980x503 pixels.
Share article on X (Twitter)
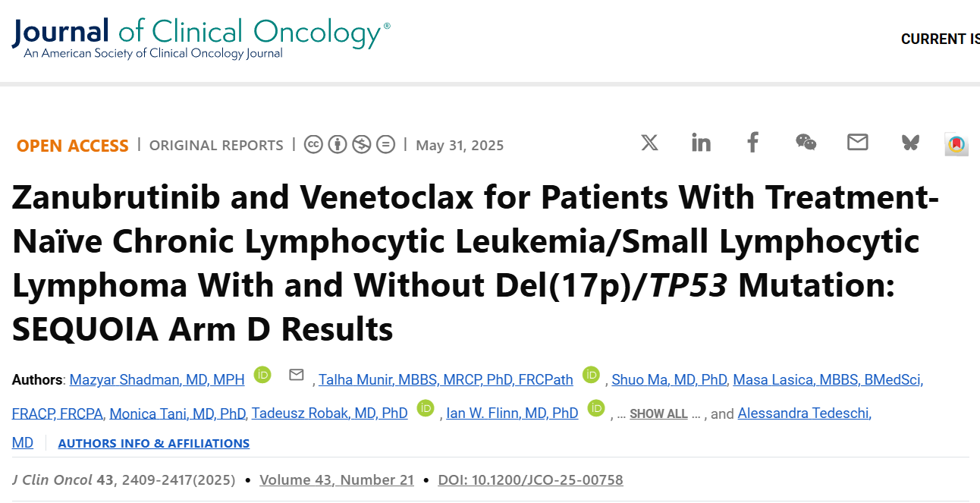pos(649,143)
